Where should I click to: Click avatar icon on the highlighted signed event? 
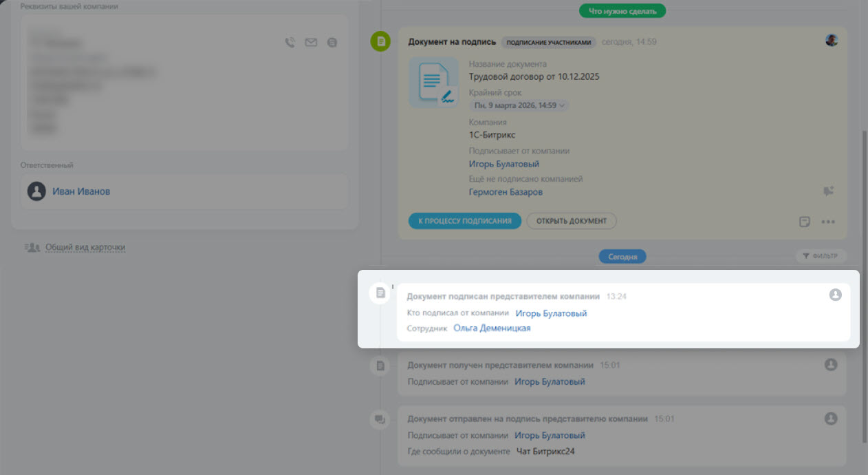[x=835, y=295]
